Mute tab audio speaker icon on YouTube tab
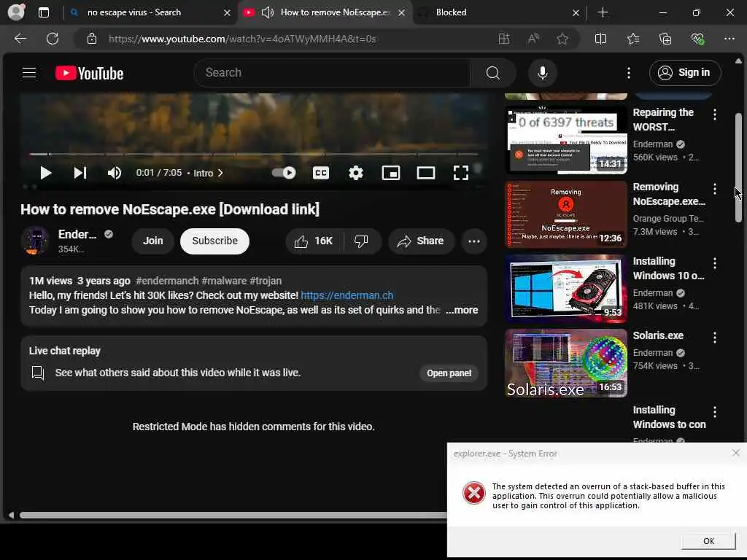The image size is (747, 560). [x=267, y=12]
